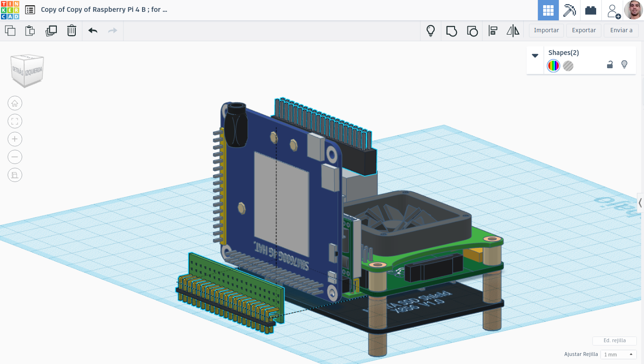The width and height of the screenshot is (644, 364).
Task: Click the Duplicate and repeat icon
Action: click(x=51, y=31)
